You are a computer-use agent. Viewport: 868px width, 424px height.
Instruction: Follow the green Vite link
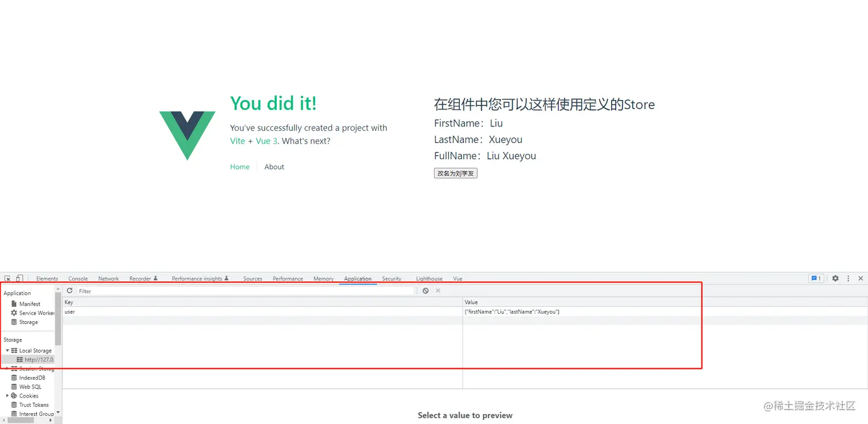[x=238, y=141]
